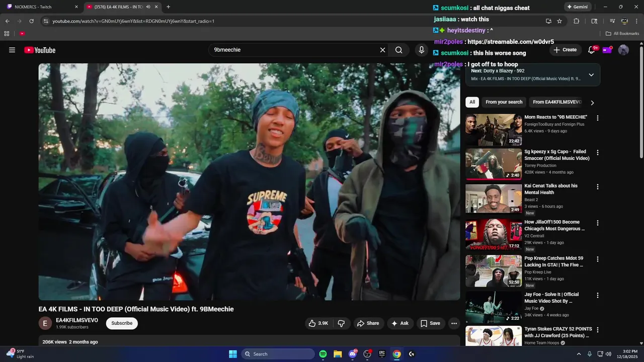The height and width of the screenshot is (362, 644).
Task: Open options for Sg kpeezy video
Action: click(598, 152)
